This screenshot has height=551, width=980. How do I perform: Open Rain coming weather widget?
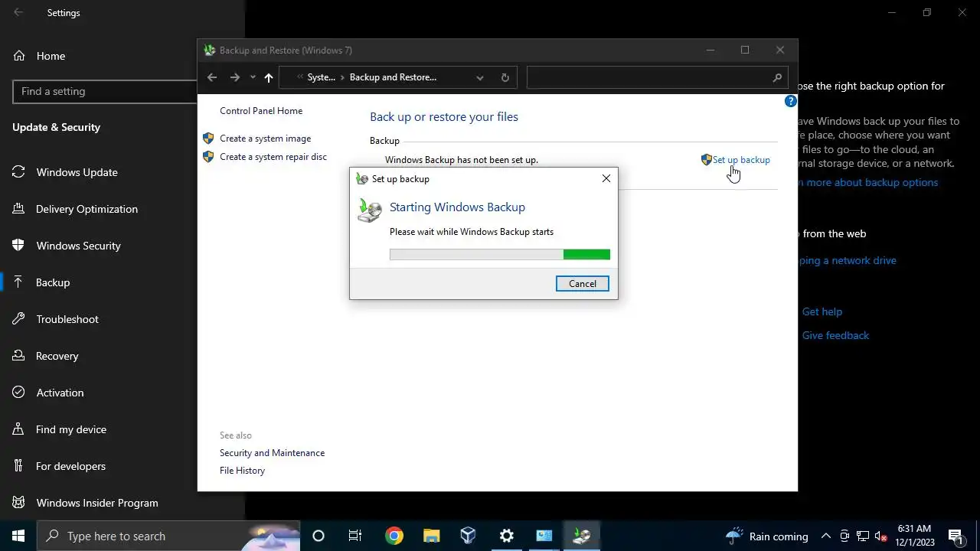[x=766, y=536]
